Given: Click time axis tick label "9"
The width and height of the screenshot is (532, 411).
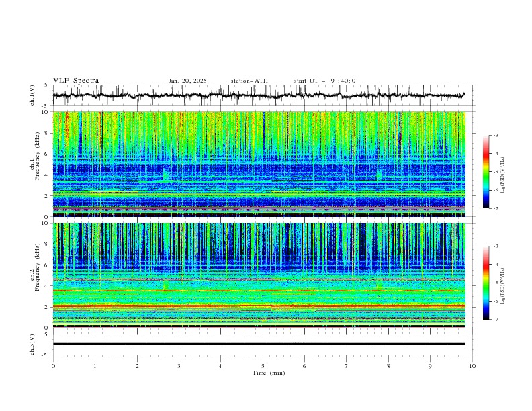Looking at the screenshot, I should (430, 366).
